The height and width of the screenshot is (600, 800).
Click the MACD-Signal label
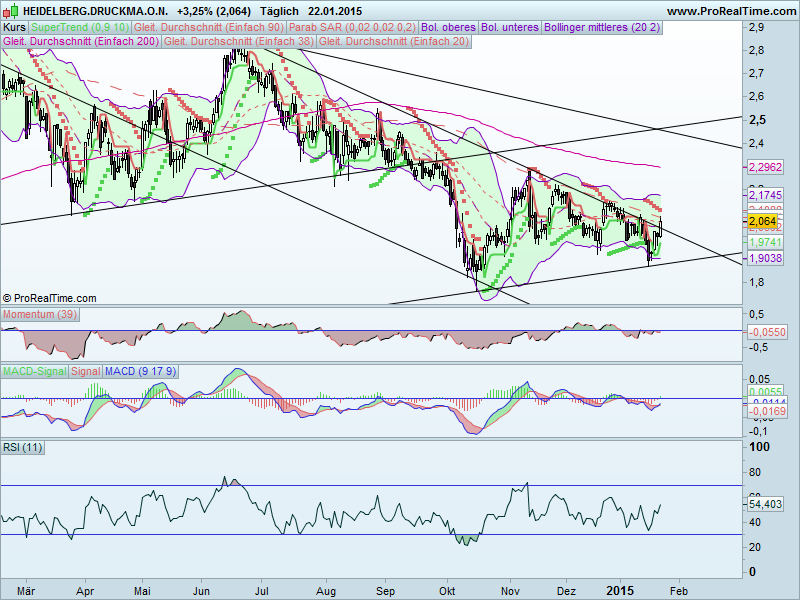pos(35,371)
